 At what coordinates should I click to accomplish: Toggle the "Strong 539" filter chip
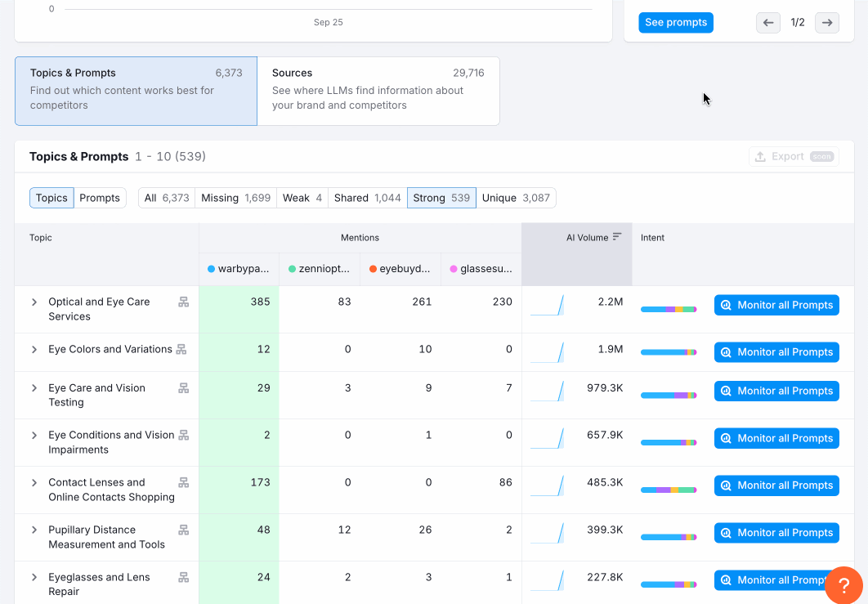point(441,198)
